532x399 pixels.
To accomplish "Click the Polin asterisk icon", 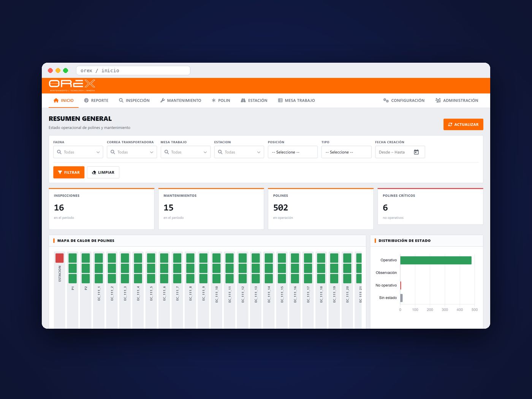I will click(x=214, y=100).
